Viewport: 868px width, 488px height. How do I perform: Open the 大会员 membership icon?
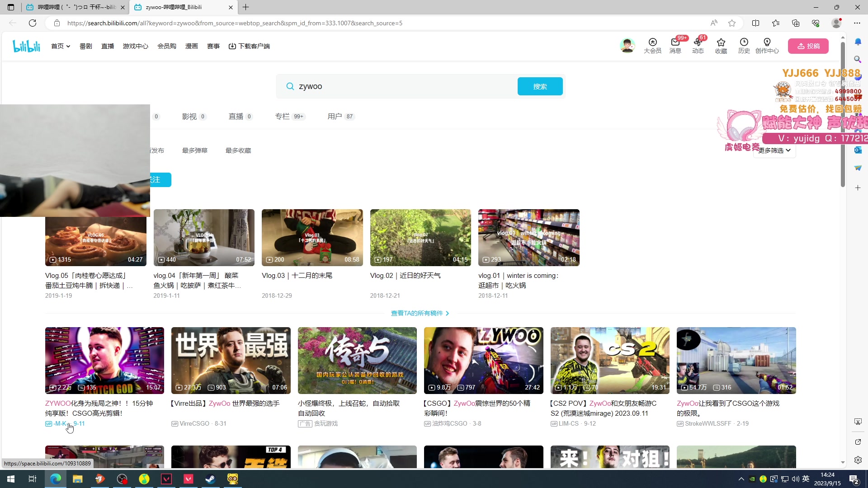[652, 46]
